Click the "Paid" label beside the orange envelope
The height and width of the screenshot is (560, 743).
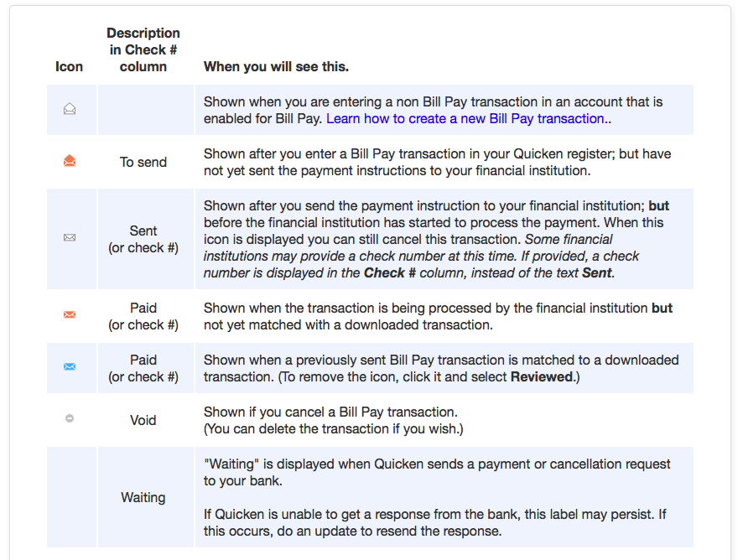pos(143,308)
